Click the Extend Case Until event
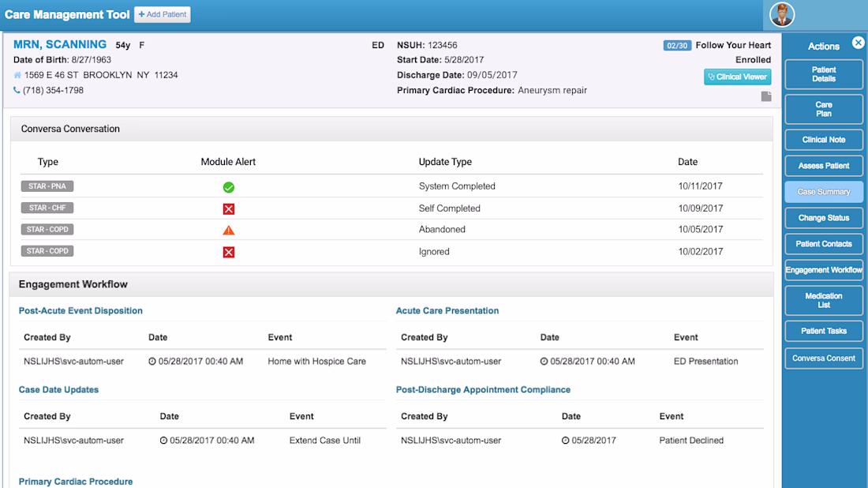The height and width of the screenshot is (488, 868). point(325,441)
